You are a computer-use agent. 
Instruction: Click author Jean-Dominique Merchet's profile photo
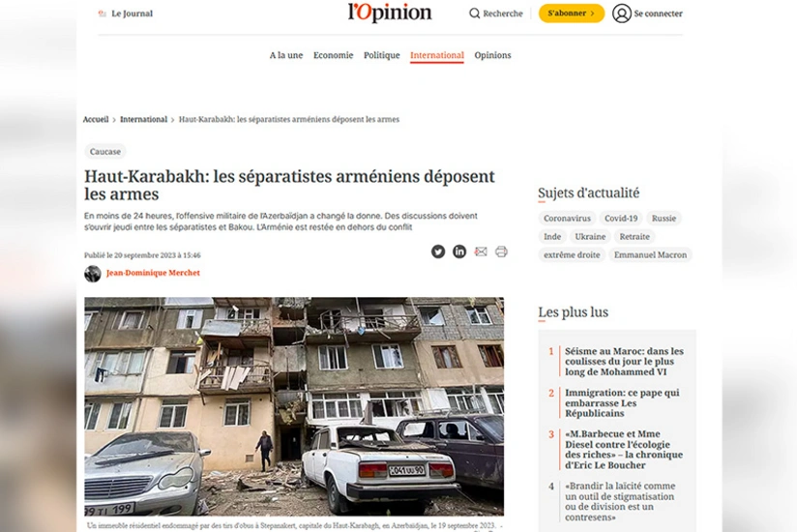pos(93,274)
